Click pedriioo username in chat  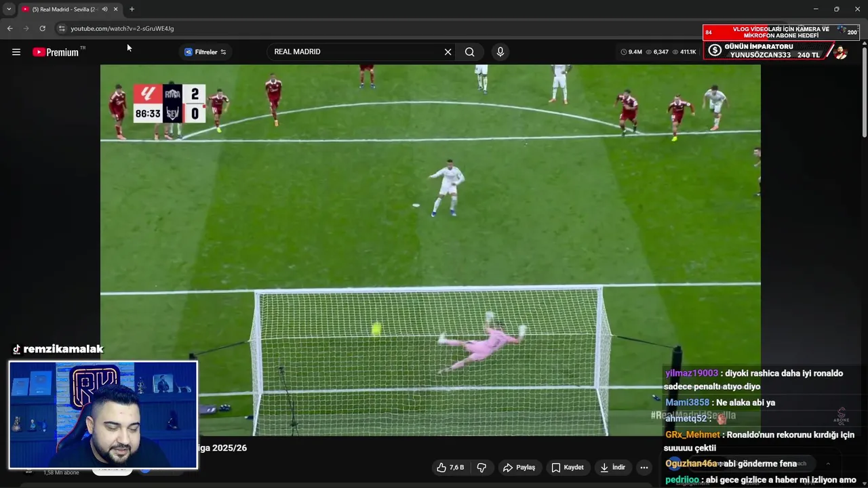pos(682,480)
